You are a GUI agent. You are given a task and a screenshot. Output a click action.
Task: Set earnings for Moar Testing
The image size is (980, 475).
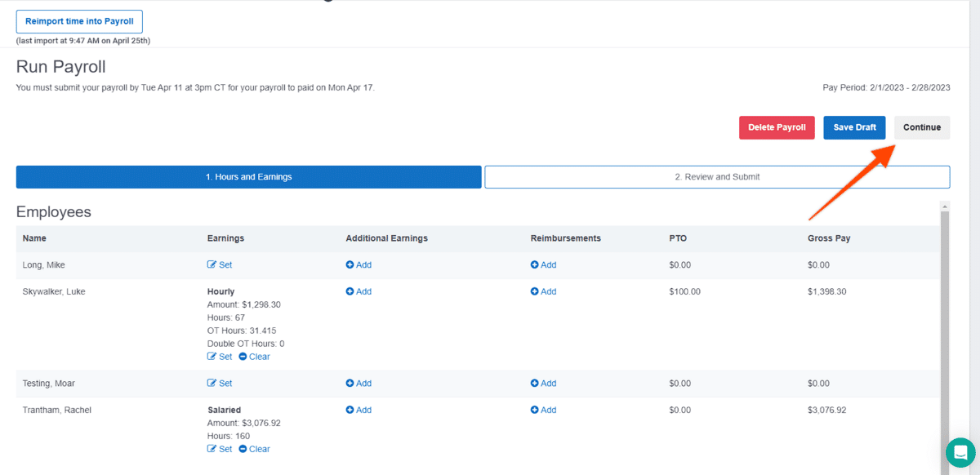[x=220, y=384]
